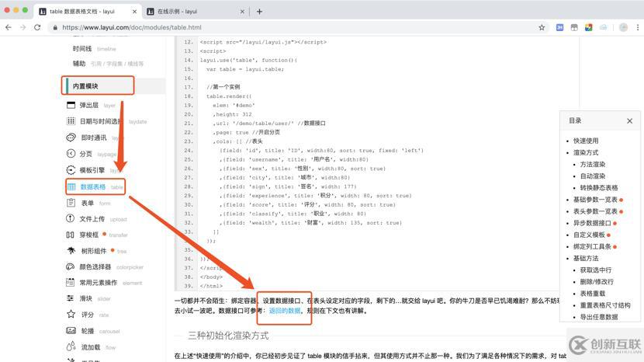Click the 轮播 carousel image icon
Image resolution: width=644 pixels, height=362 pixels.
71,331
